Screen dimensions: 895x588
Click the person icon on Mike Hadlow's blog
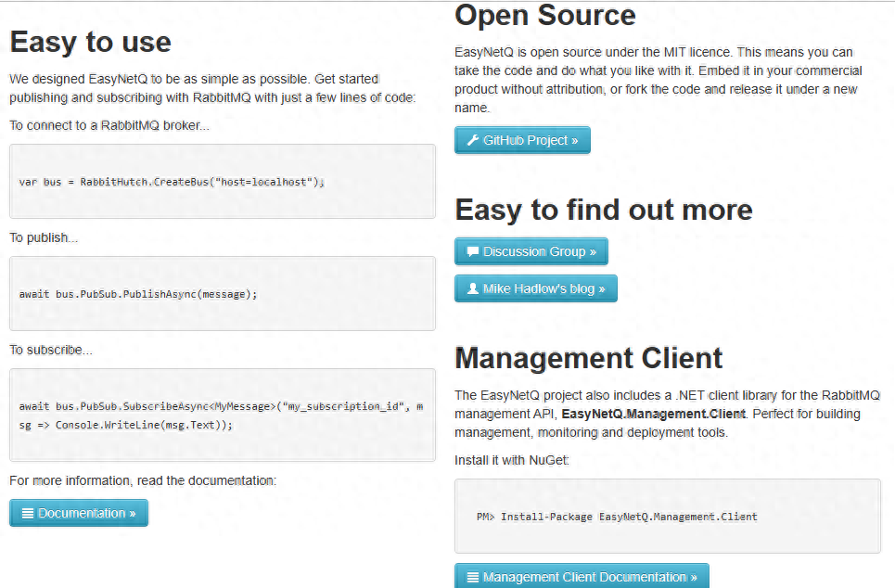pos(473,288)
